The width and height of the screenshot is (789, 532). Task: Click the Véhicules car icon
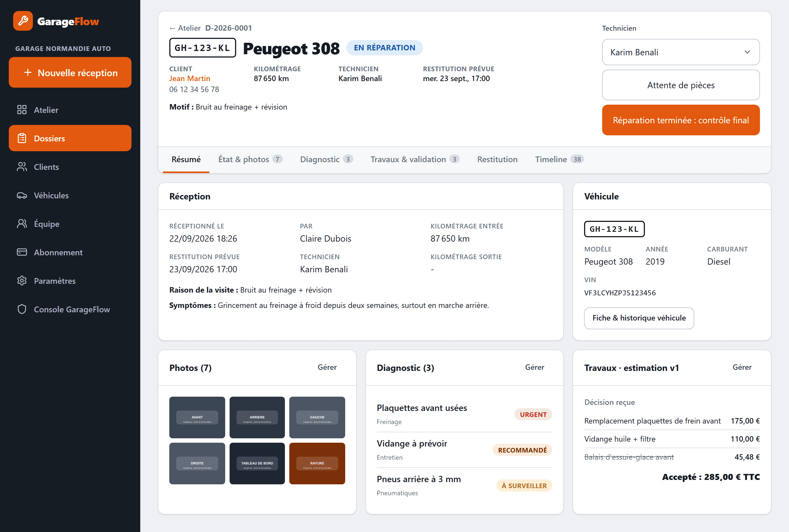point(22,195)
